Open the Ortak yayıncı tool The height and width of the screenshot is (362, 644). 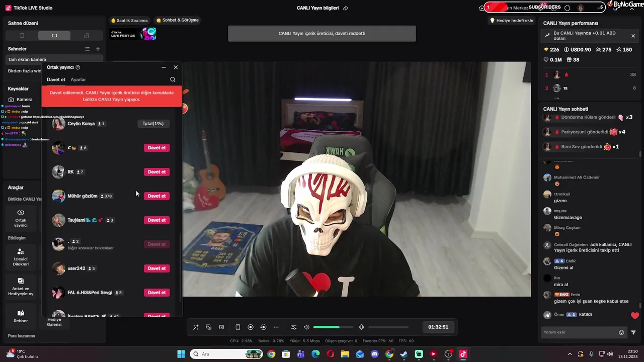coord(21,218)
